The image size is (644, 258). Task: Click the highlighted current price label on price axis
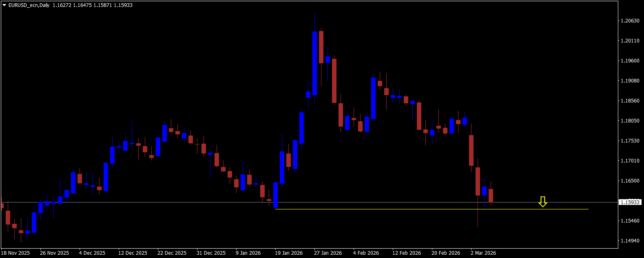coord(630,202)
